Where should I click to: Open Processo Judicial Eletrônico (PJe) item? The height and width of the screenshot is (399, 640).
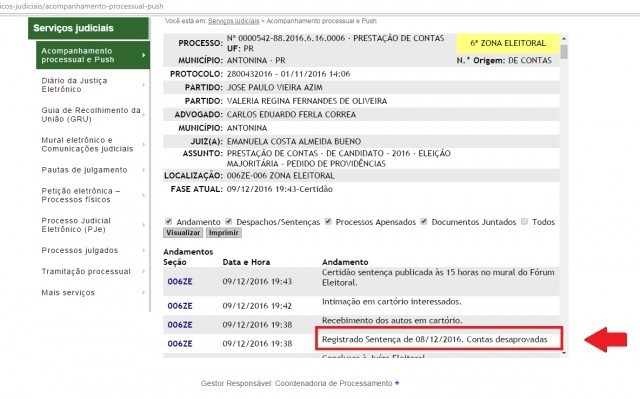[76, 225]
